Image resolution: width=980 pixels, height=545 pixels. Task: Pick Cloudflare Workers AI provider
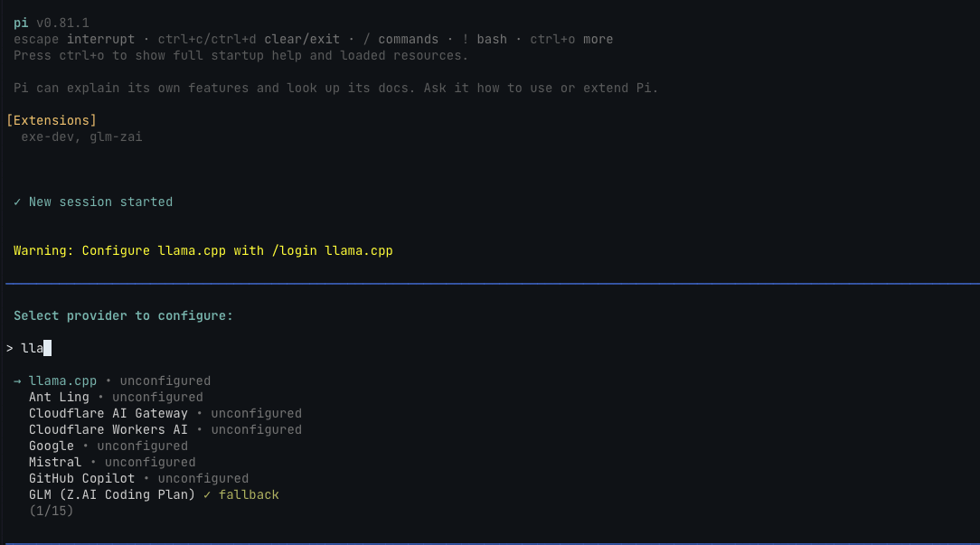165,429
